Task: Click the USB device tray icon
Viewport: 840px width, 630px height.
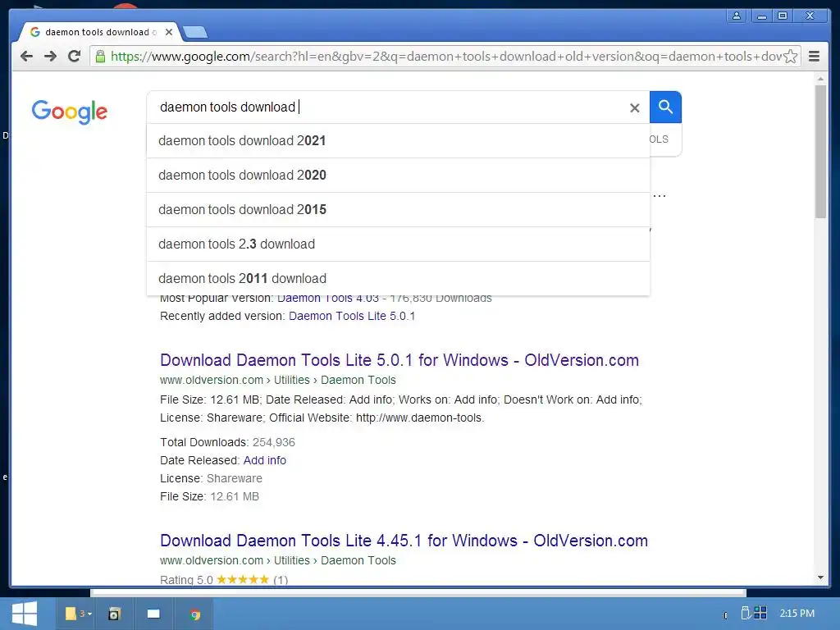Action: pos(745,613)
